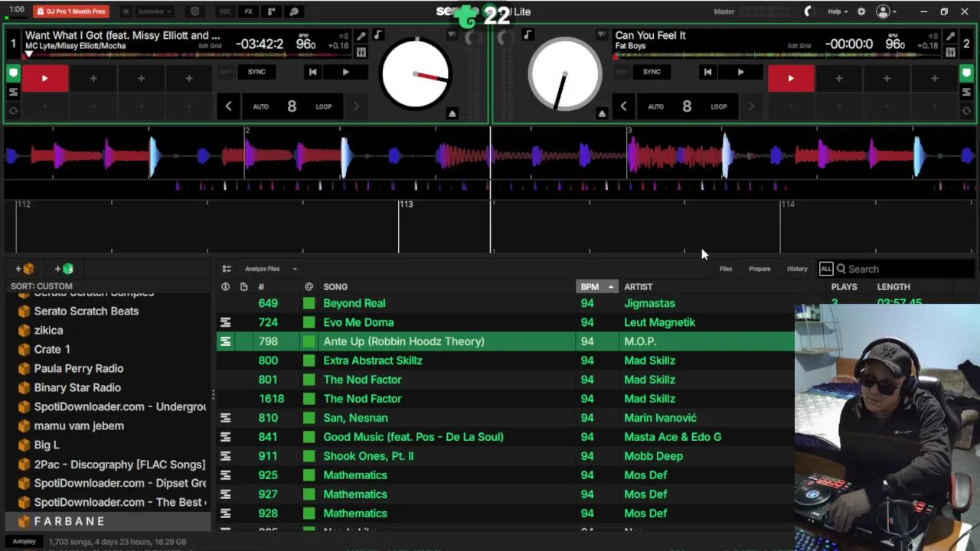Select deck 2 hot cue mode icon

tap(966, 73)
